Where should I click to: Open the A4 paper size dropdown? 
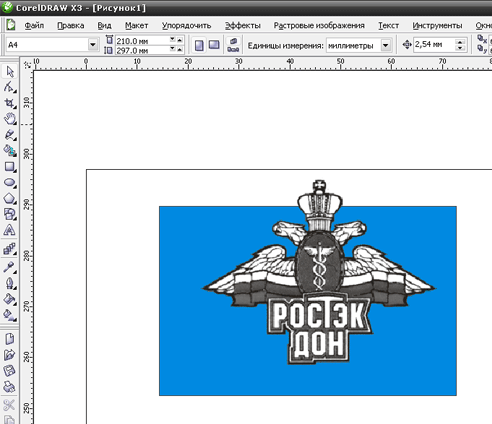pos(93,45)
